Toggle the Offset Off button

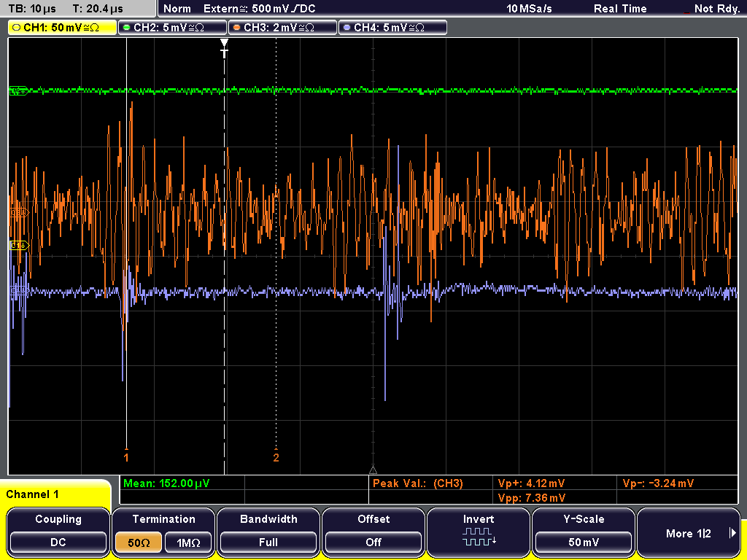coord(373,542)
